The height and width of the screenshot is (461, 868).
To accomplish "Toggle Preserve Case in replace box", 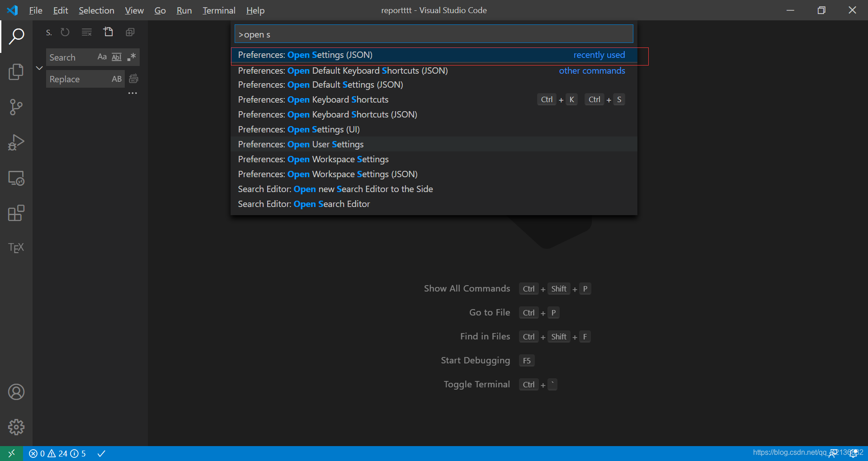I will [117, 79].
